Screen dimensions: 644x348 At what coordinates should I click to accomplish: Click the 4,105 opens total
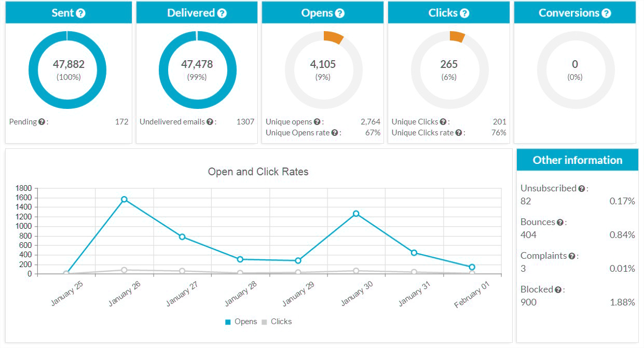click(323, 64)
